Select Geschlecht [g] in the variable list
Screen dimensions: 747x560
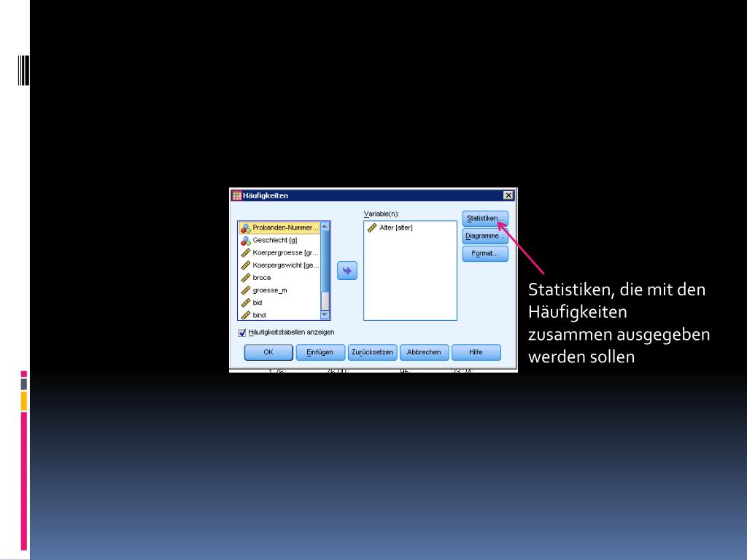point(279,241)
